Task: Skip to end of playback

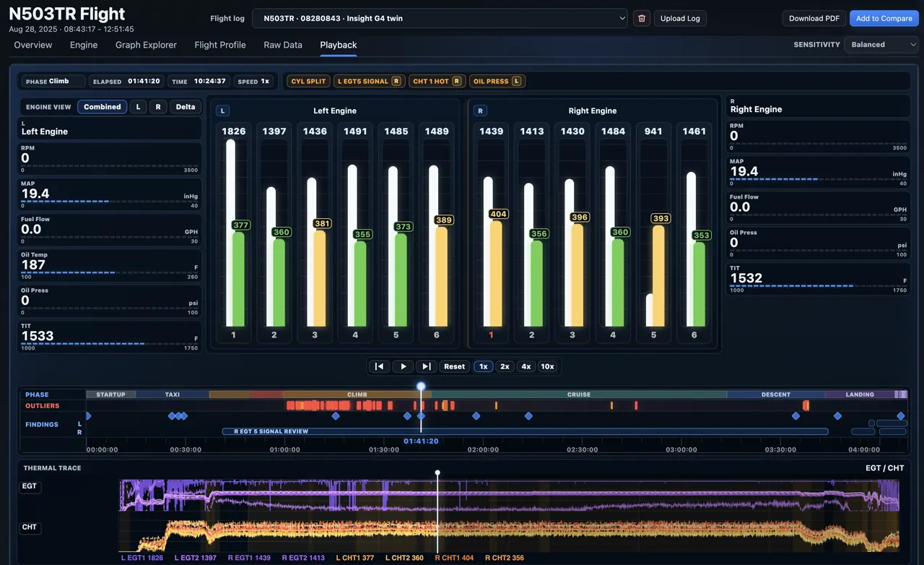Action: click(427, 366)
